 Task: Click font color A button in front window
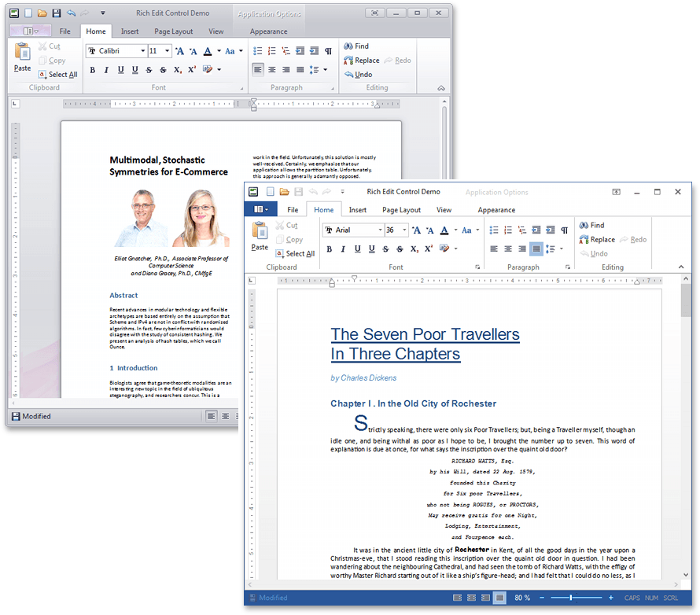pyautogui.click(x=444, y=230)
